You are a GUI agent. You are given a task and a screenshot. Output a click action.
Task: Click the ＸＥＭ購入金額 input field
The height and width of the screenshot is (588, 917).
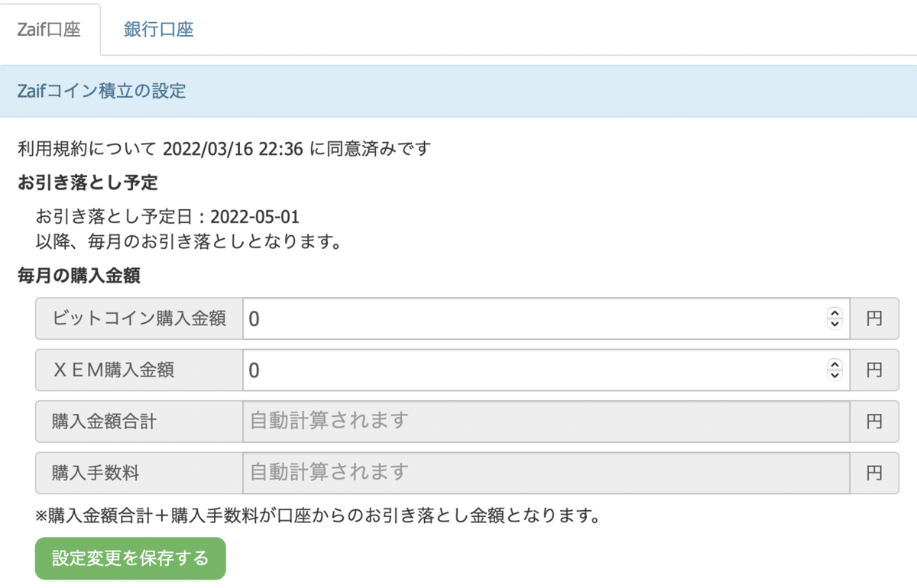[x=535, y=370]
